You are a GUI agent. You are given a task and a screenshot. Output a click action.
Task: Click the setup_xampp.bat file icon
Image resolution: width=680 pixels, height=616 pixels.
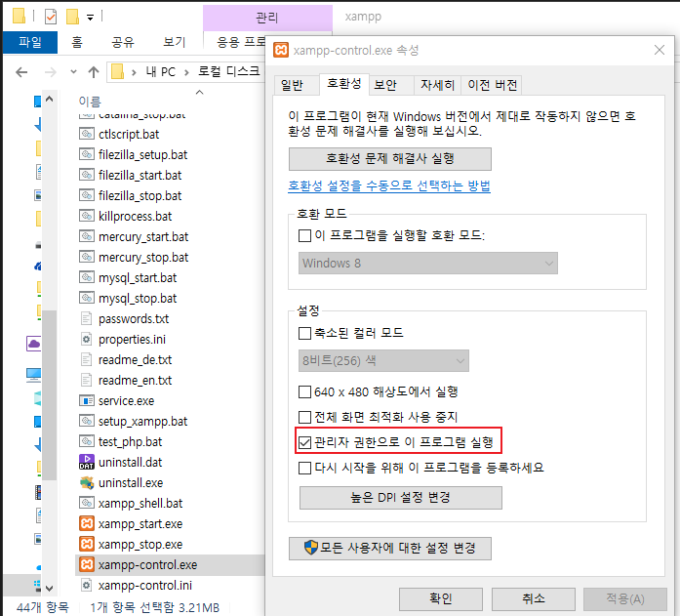[x=87, y=421]
